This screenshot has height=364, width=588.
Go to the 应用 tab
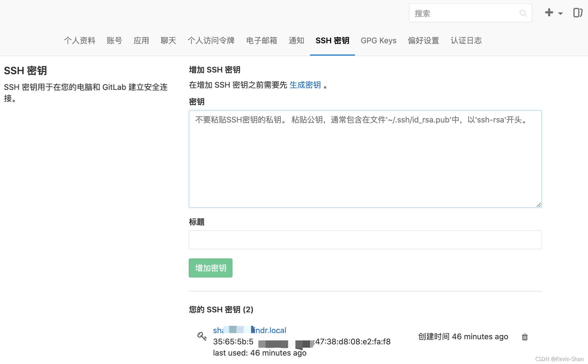(x=141, y=41)
